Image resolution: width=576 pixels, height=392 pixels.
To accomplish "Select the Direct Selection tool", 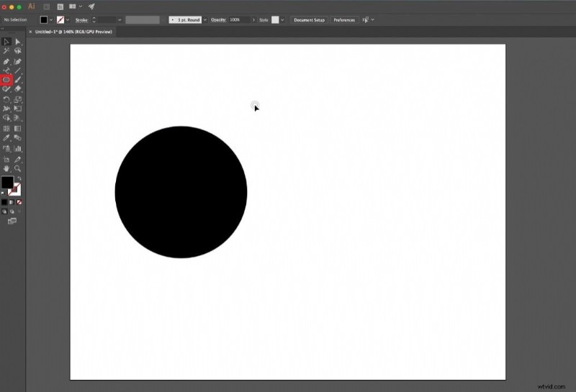I will click(x=17, y=42).
